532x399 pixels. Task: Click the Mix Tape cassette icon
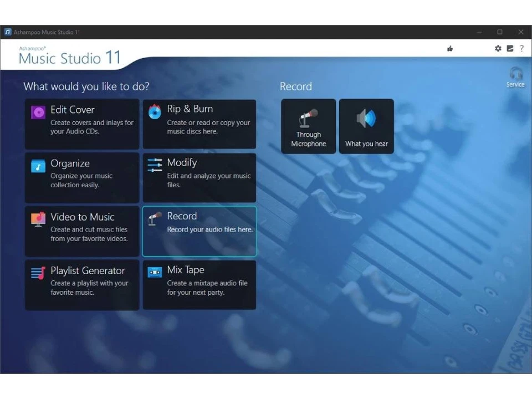pos(155,272)
